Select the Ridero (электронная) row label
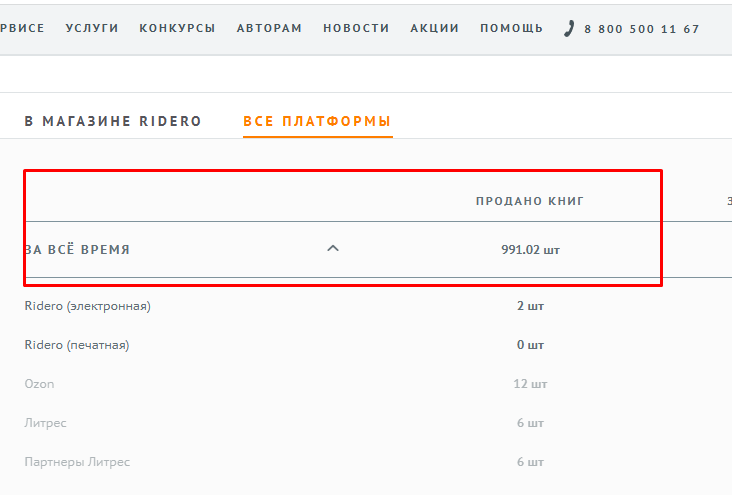 (87, 306)
